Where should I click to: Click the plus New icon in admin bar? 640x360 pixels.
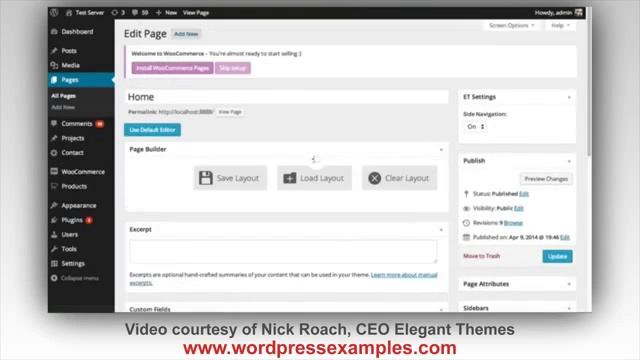click(x=159, y=13)
